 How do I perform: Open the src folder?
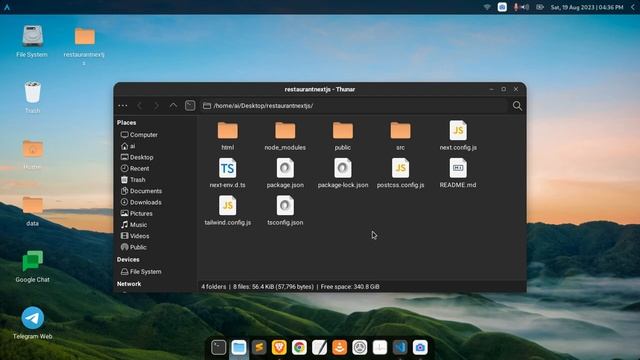tap(400, 136)
